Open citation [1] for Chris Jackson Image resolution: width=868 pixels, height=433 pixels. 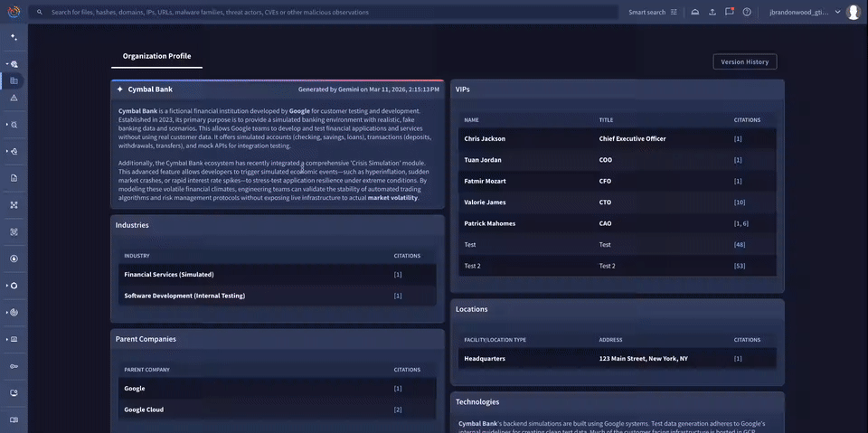(x=738, y=139)
